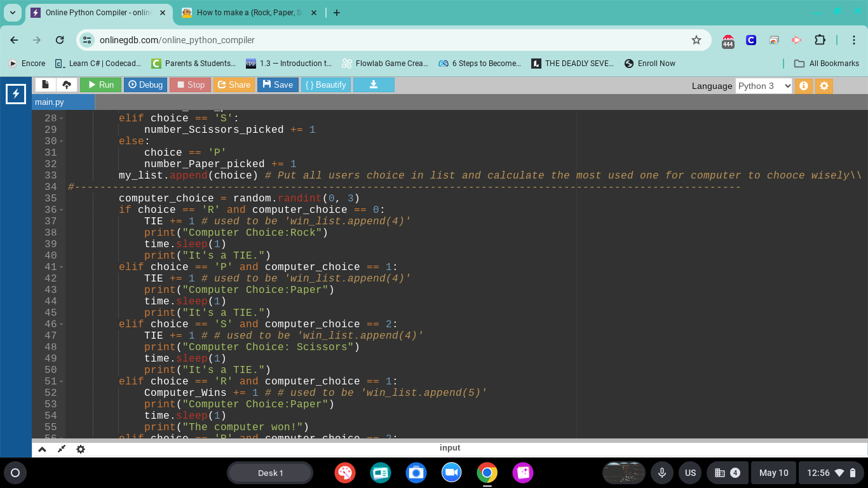Reload the current page

(x=60, y=40)
